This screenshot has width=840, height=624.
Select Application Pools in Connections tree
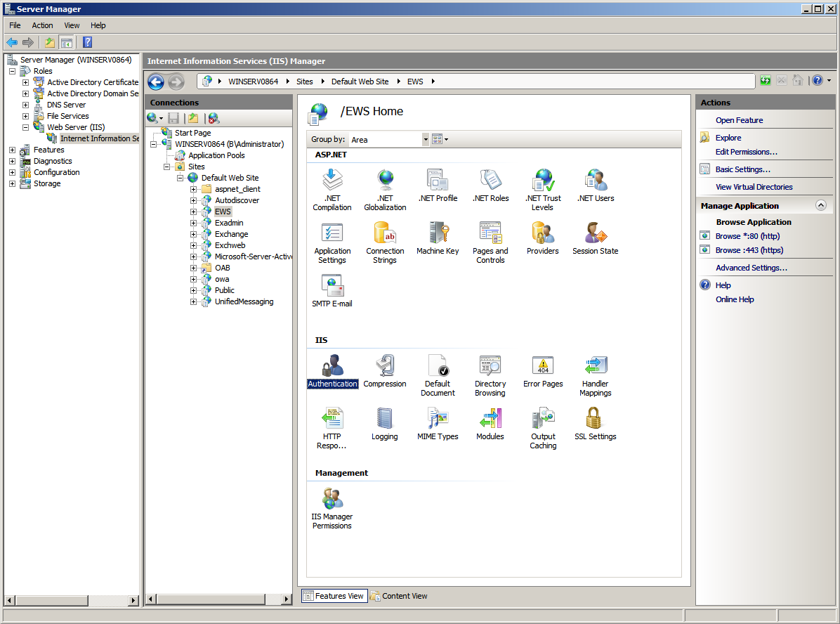pos(216,155)
